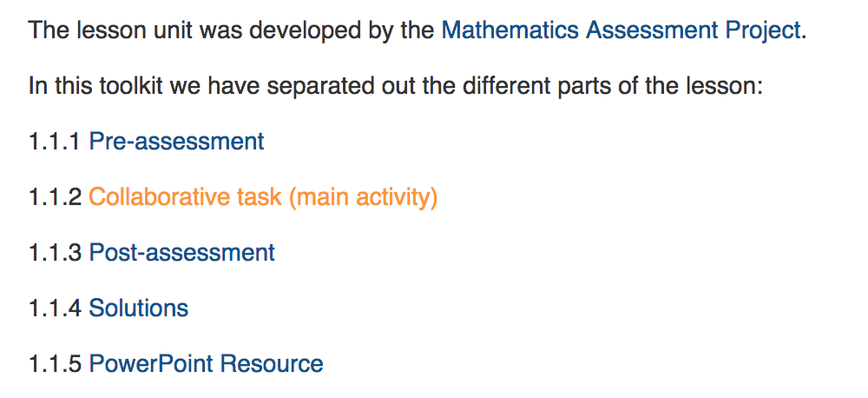Open the Pre-assessment link
868x398 pixels.
(176, 142)
